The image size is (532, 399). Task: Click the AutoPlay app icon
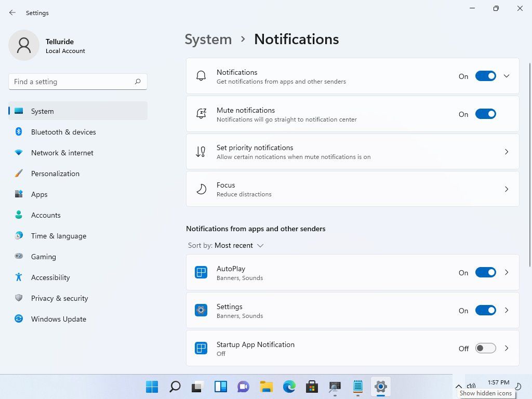pyautogui.click(x=201, y=272)
